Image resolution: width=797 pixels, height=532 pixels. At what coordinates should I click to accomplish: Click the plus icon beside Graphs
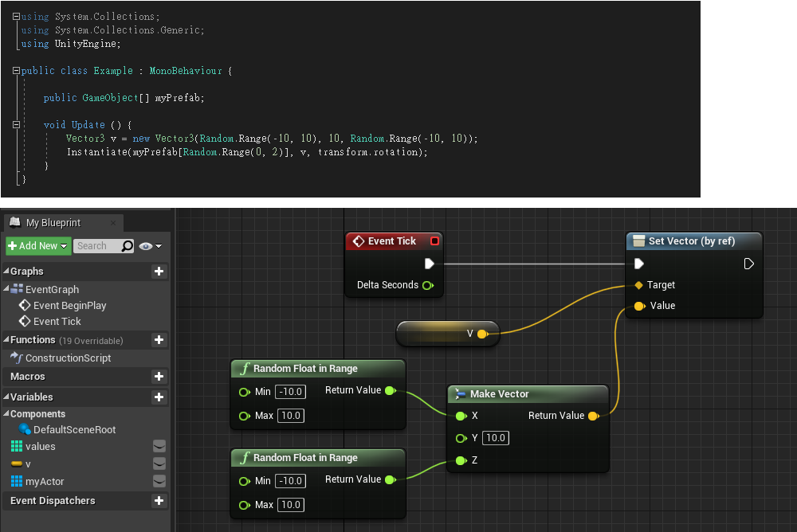(x=159, y=272)
